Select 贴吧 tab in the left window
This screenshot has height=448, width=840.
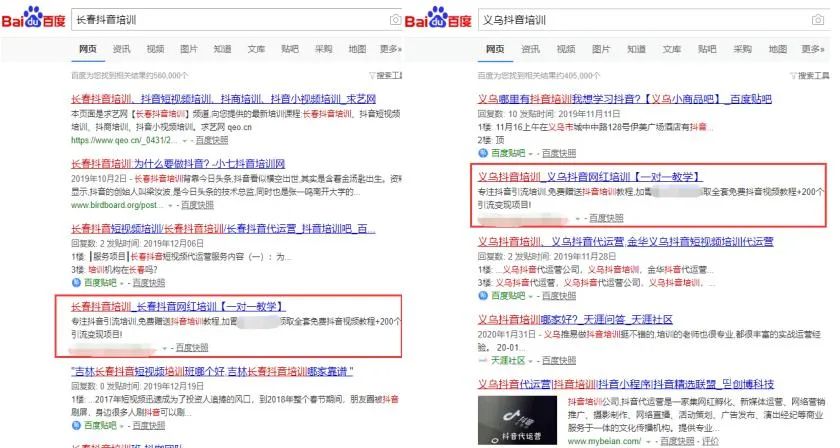point(289,49)
